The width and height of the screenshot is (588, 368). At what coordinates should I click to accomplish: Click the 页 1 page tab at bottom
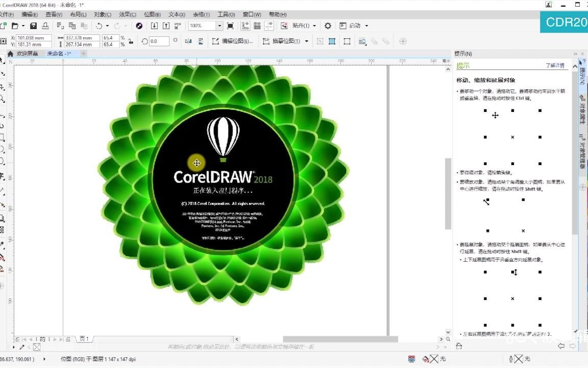(x=84, y=338)
